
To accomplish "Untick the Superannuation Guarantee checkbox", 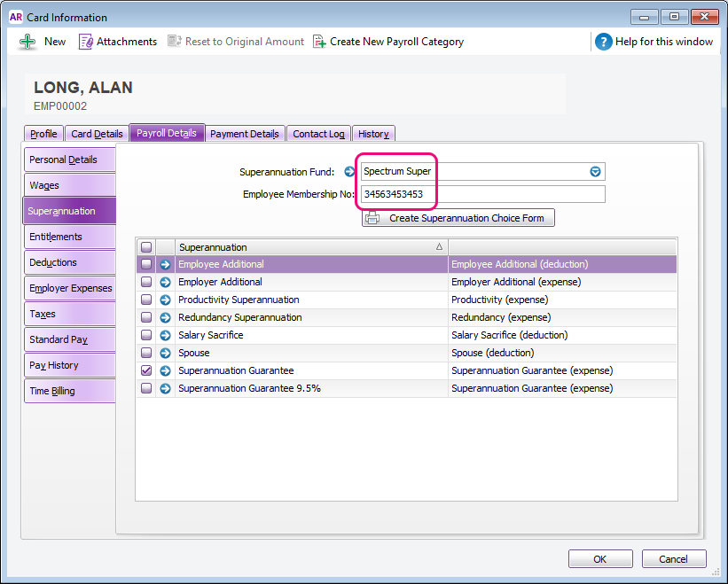I will [146, 370].
